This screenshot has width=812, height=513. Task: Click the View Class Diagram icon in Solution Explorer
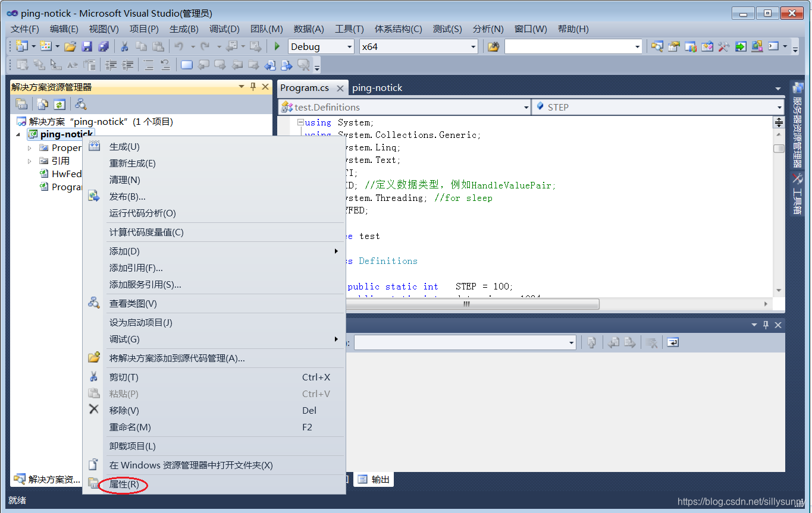point(80,105)
